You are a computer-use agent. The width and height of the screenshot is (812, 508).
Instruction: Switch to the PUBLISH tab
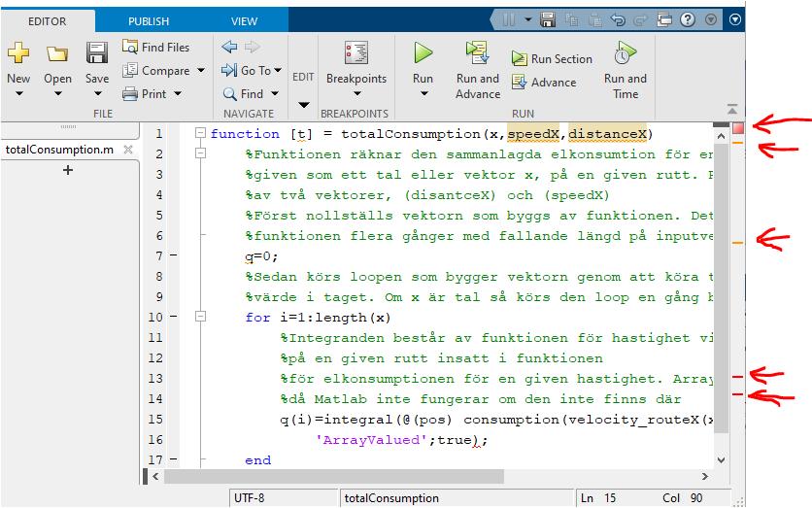(x=148, y=21)
